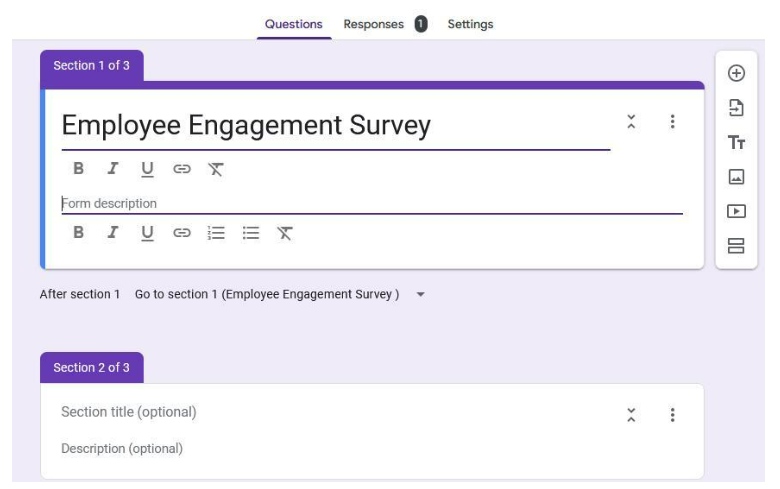Select the Section 2 of 3 label
This screenshot has height=489, width=780.
pos(92,368)
